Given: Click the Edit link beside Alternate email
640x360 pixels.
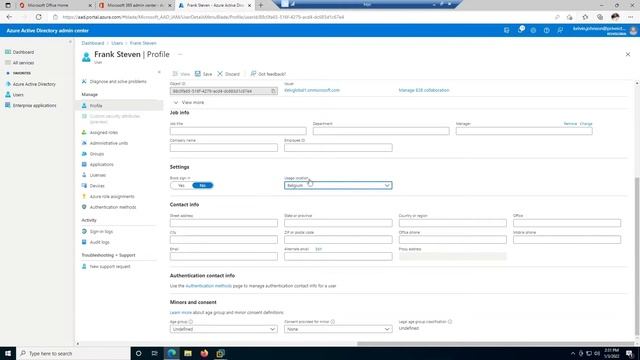Looking at the screenshot, I should 318,249.
